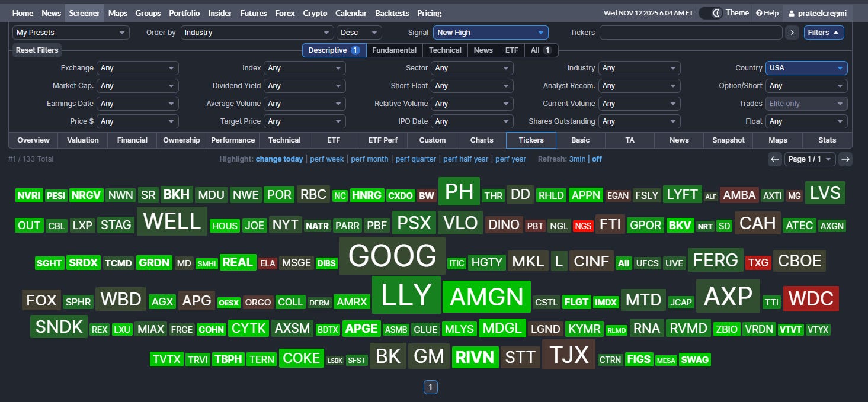Viewport: 868px width, 402px height.
Task: Highlight by perf week
Action: (x=326, y=159)
